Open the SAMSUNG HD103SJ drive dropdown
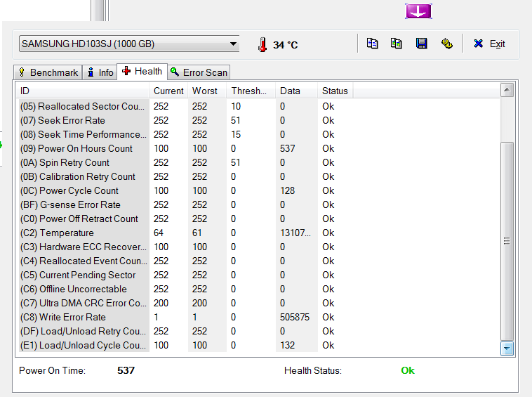 [129, 44]
